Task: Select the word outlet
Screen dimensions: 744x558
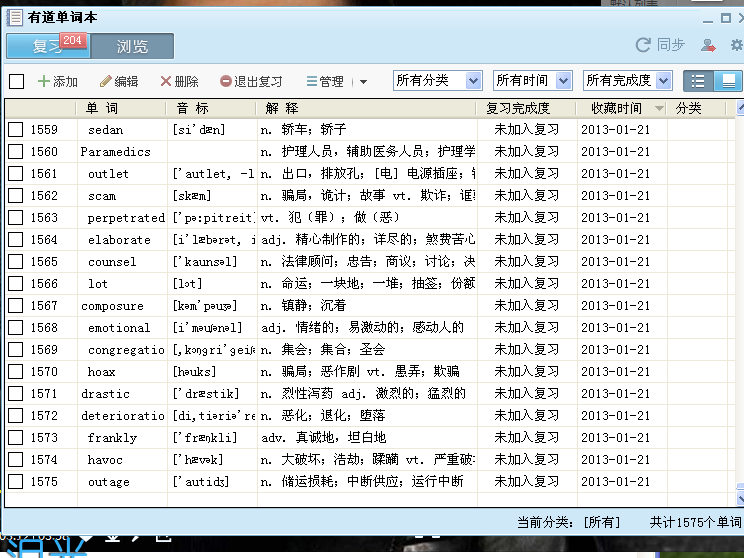Action: pyautogui.click(x=108, y=174)
